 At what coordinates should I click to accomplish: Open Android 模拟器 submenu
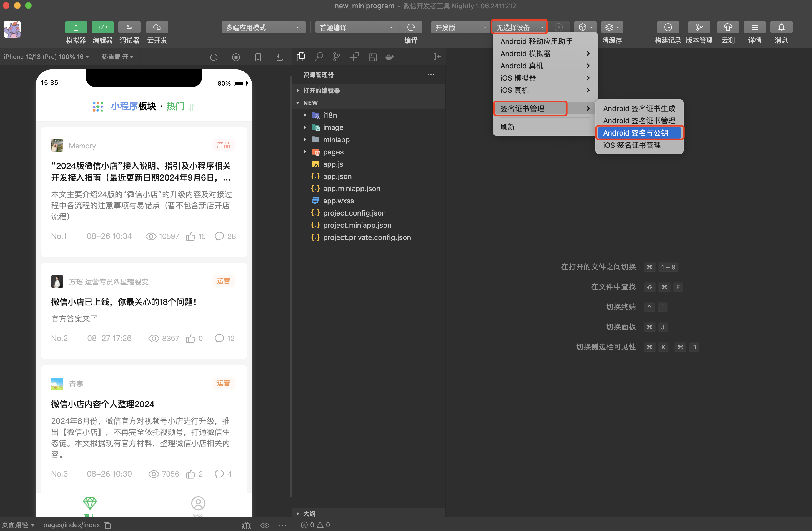[x=545, y=54]
